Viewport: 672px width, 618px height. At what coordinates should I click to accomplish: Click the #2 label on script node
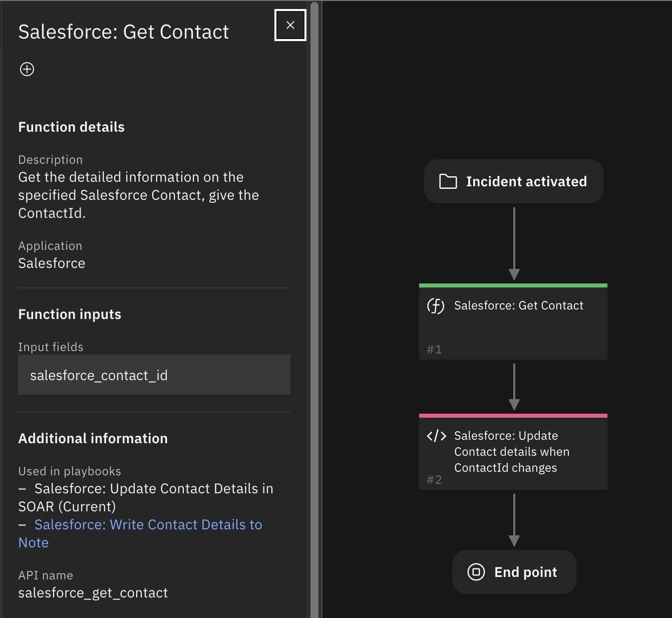point(434,480)
